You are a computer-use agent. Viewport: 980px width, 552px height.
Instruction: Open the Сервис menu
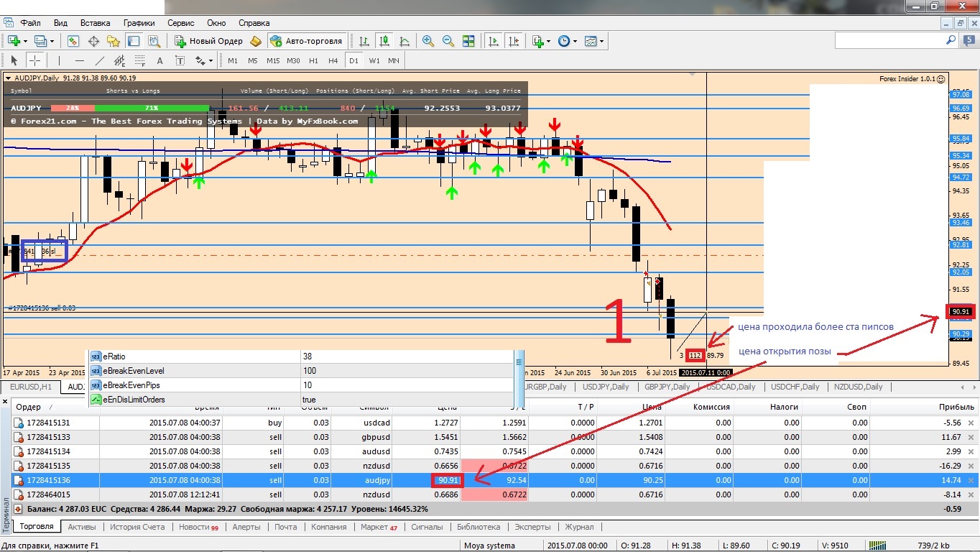(x=181, y=23)
